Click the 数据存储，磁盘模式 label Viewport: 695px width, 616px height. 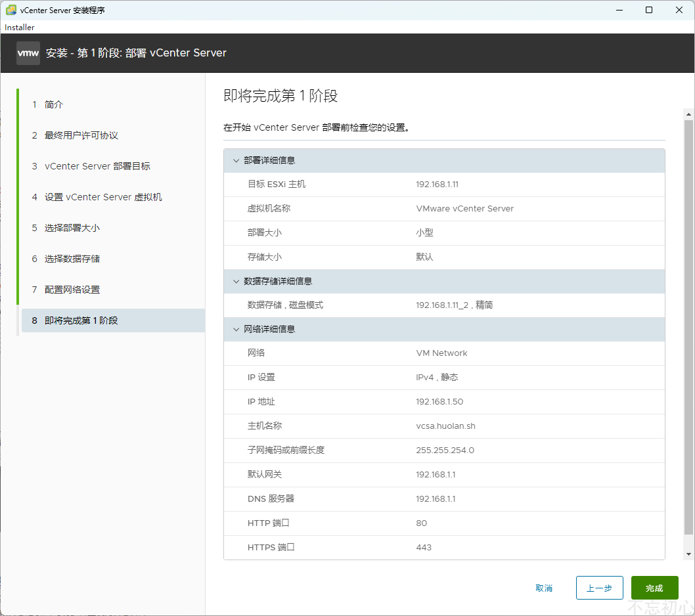pos(286,305)
